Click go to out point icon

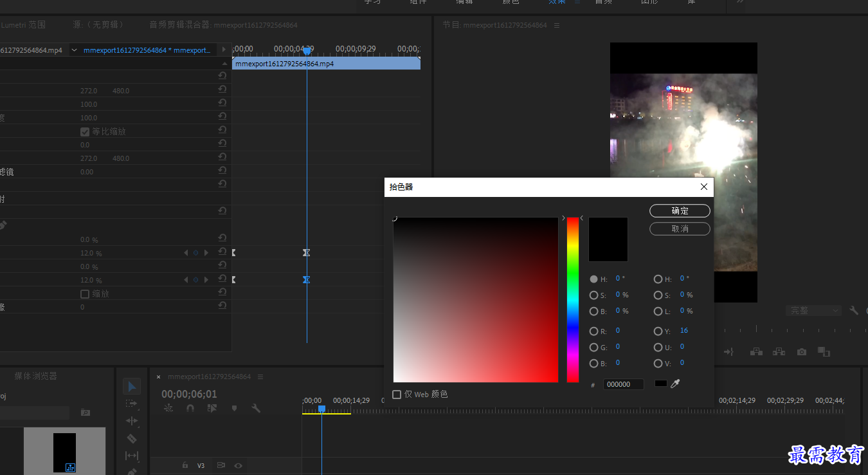coord(728,352)
